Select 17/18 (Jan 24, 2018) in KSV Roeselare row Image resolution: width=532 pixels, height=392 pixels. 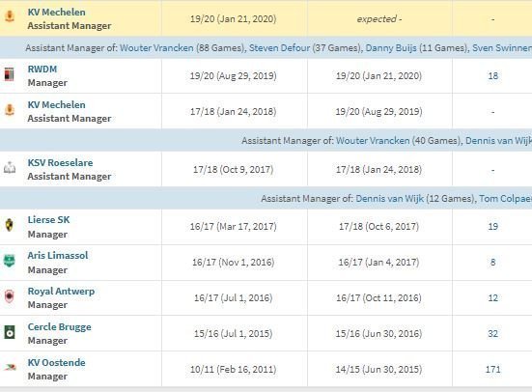[x=378, y=170]
